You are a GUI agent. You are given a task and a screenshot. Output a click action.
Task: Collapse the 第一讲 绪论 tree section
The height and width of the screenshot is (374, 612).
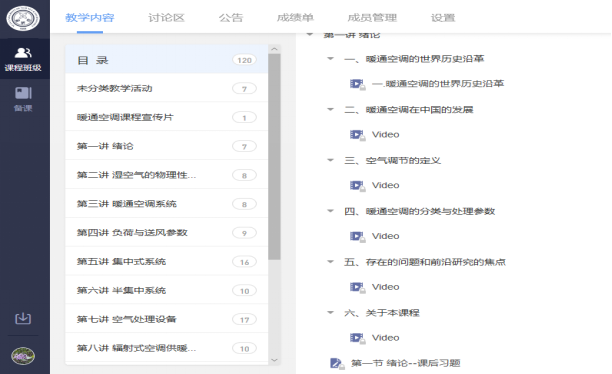[310, 34]
